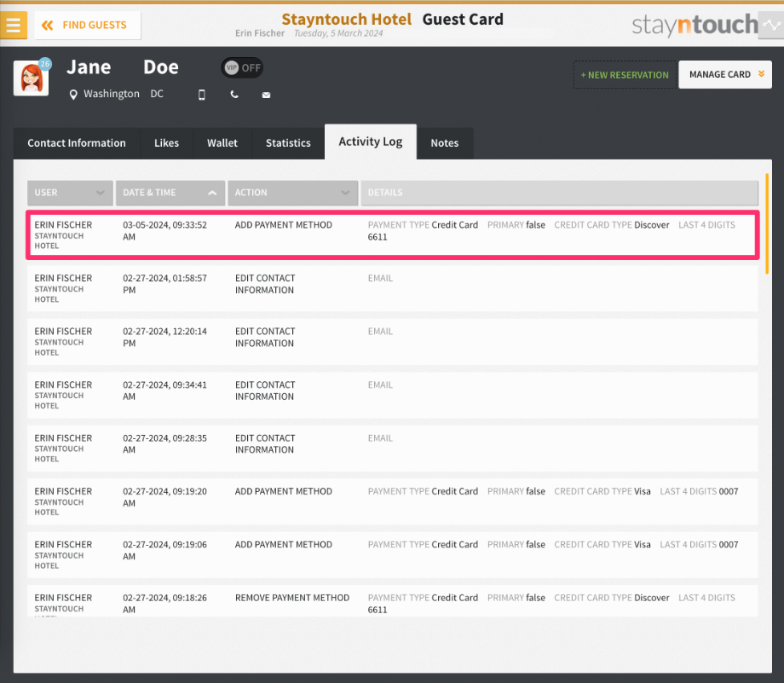The image size is (784, 683).
Task: Select the 02-27-2024, 09:19:06 log timestamp
Action: [x=165, y=550]
